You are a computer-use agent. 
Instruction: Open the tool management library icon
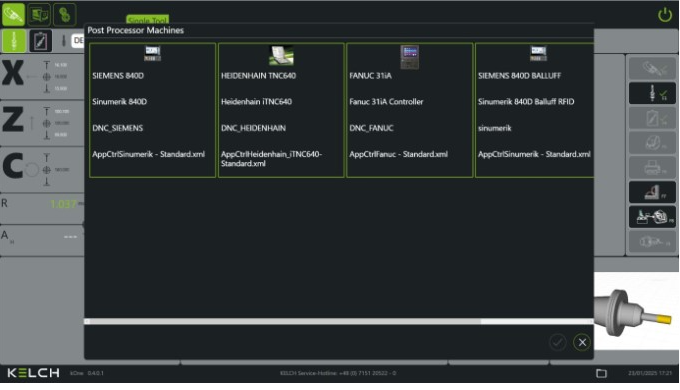39,15
